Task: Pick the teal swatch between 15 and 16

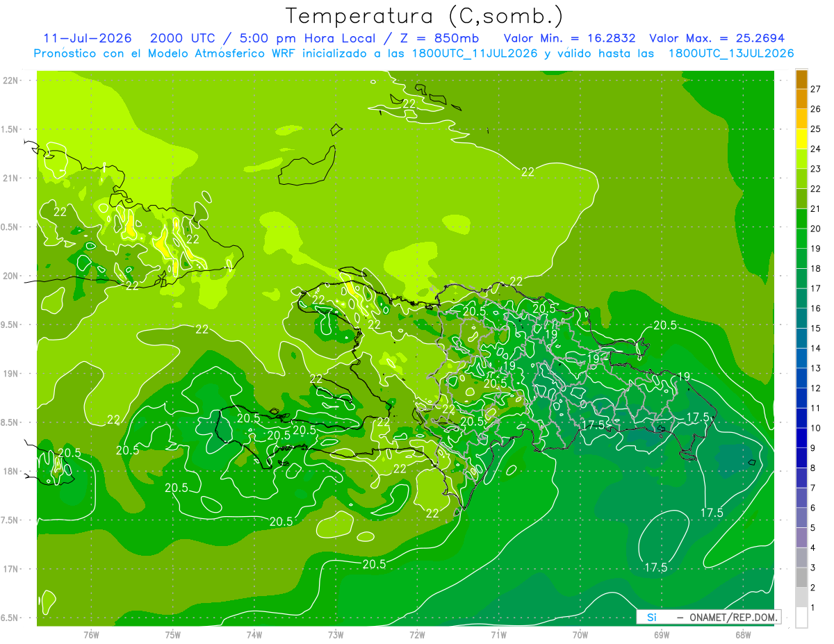Action: tap(801, 318)
